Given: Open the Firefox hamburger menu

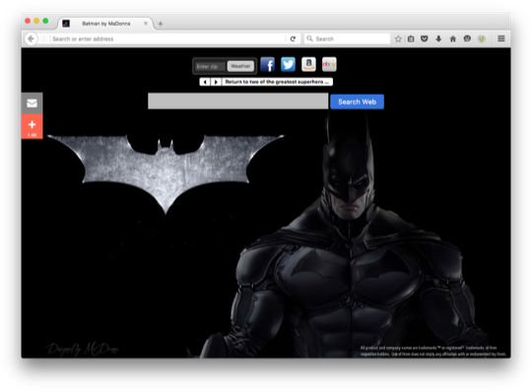Looking at the screenshot, I should click(501, 39).
